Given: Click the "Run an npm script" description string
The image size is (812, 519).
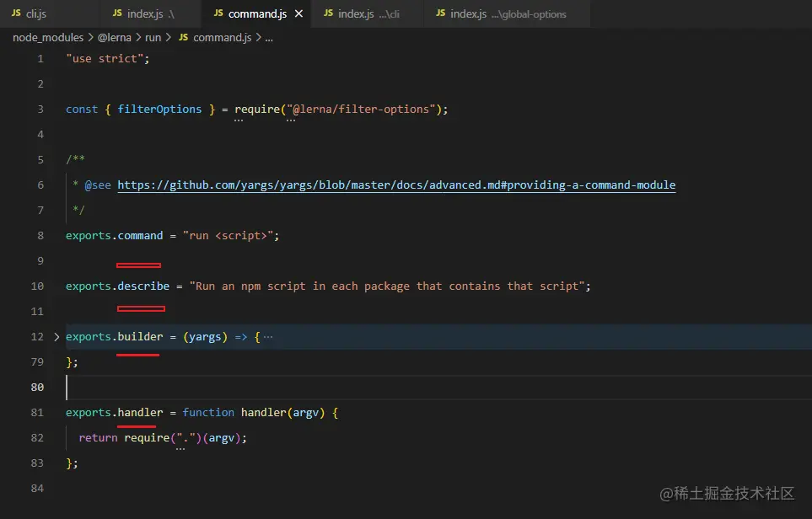Looking at the screenshot, I should pyautogui.click(x=387, y=286).
